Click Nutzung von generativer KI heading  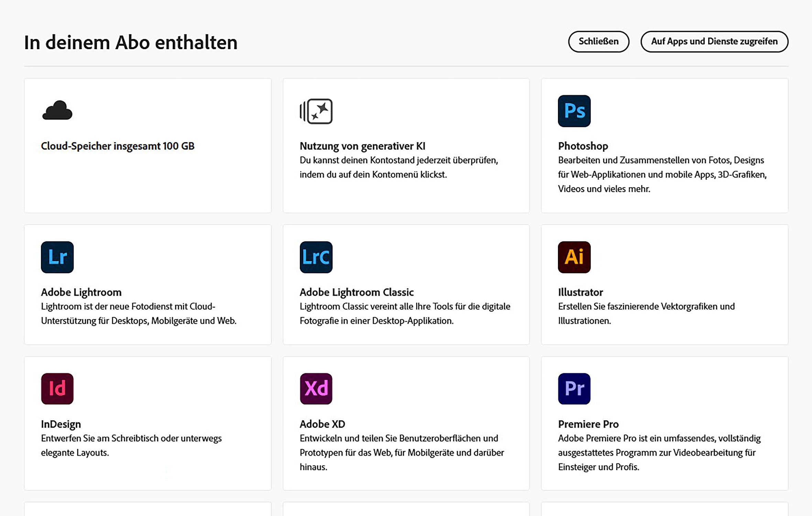[362, 146]
